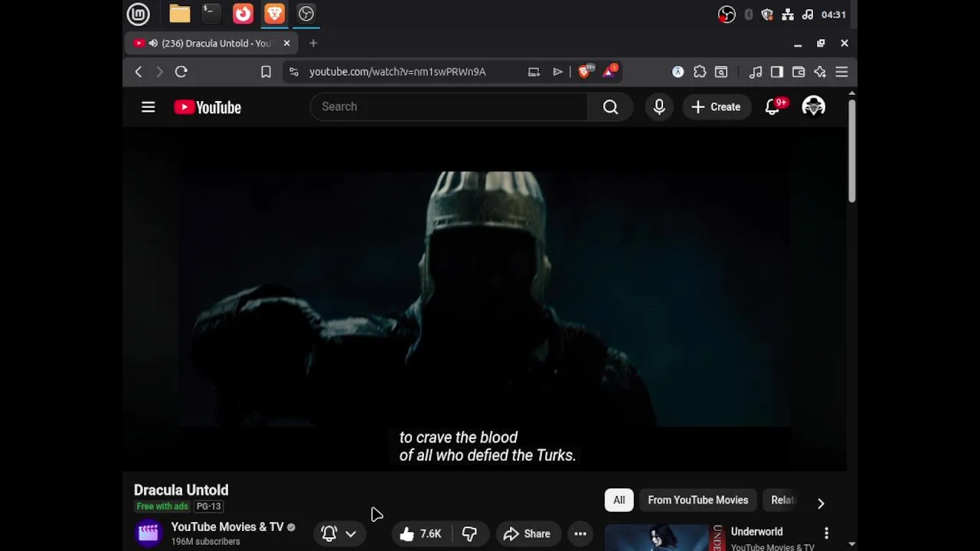Click the cast/install screen icon in the address bar
The width and height of the screenshot is (980, 551).
point(534,72)
